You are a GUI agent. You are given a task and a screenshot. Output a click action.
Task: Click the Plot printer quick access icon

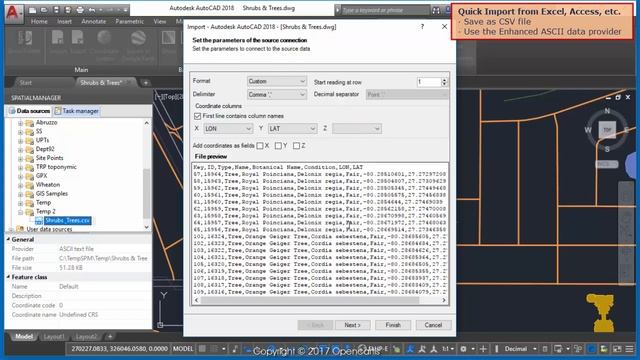(x=80, y=10)
